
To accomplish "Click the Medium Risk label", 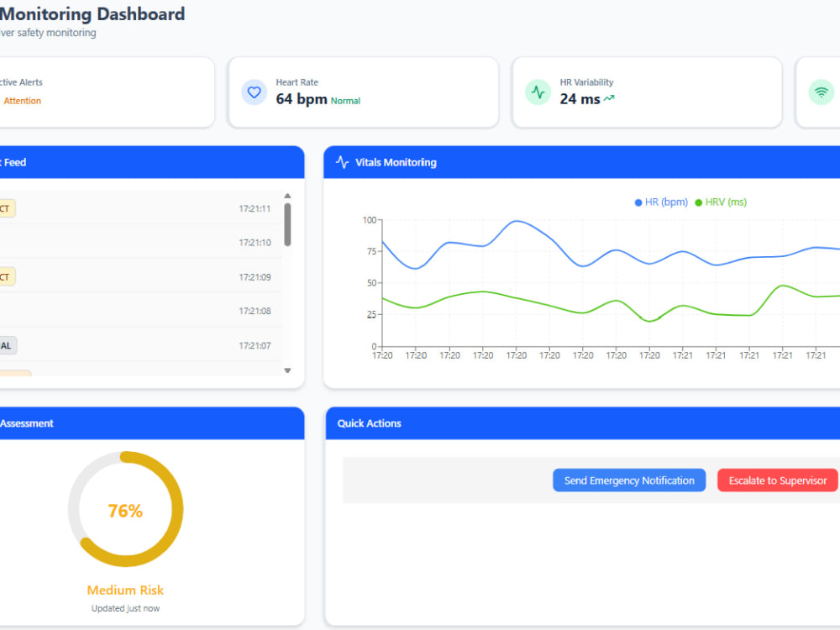I will pos(125,590).
